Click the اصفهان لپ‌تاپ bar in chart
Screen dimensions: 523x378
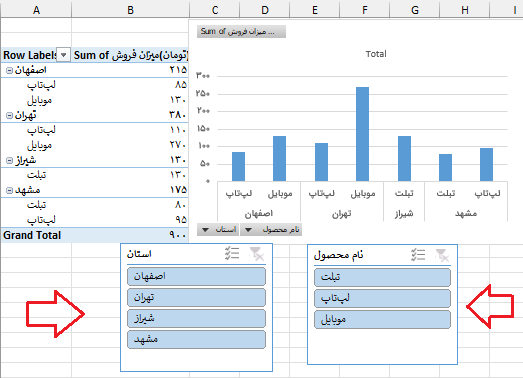click(x=238, y=166)
